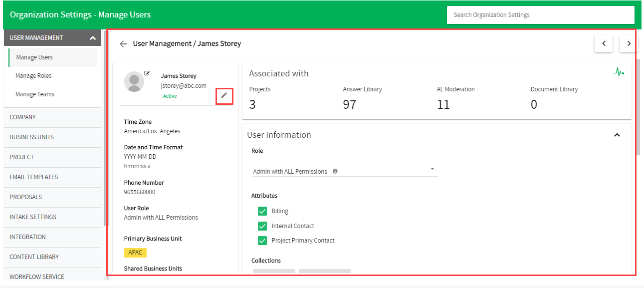Click the APAC business unit tag
The width and height of the screenshot is (644, 288).
click(135, 253)
